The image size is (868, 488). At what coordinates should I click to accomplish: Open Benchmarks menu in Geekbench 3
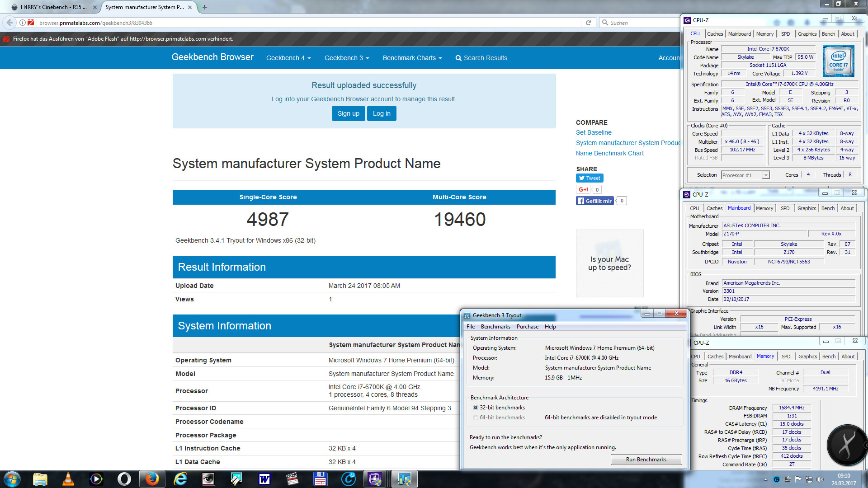(495, 327)
